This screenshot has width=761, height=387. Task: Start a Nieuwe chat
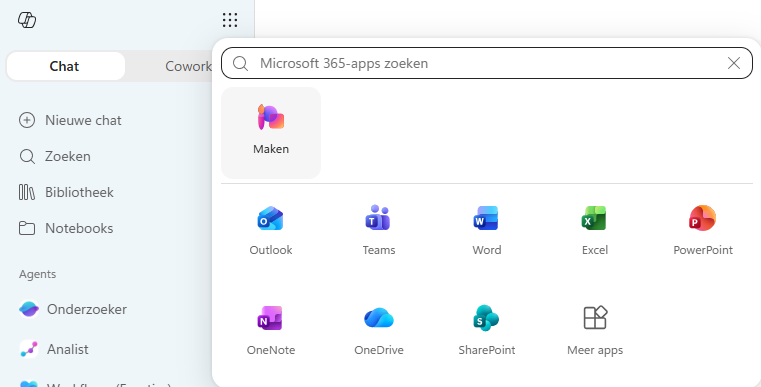(70, 120)
